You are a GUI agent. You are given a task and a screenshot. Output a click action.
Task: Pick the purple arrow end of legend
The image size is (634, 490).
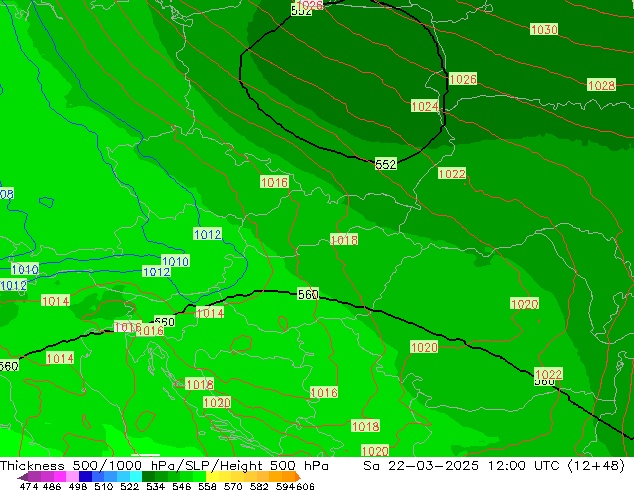point(23,477)
